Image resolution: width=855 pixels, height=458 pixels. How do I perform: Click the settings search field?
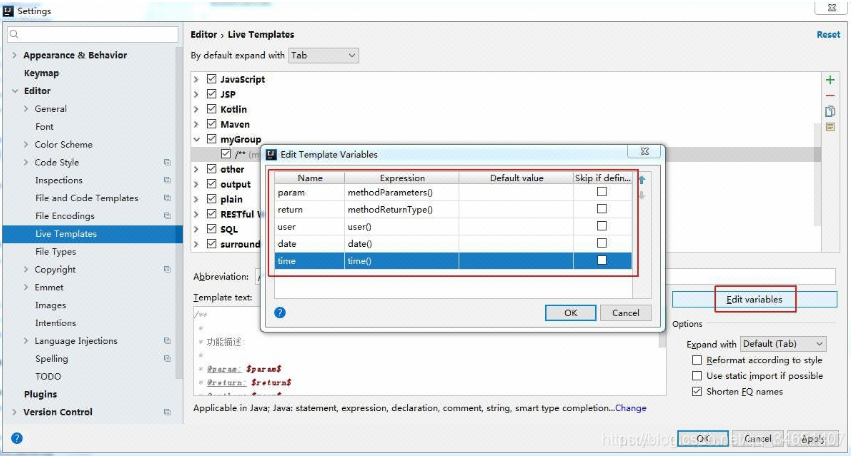point(93,34)
